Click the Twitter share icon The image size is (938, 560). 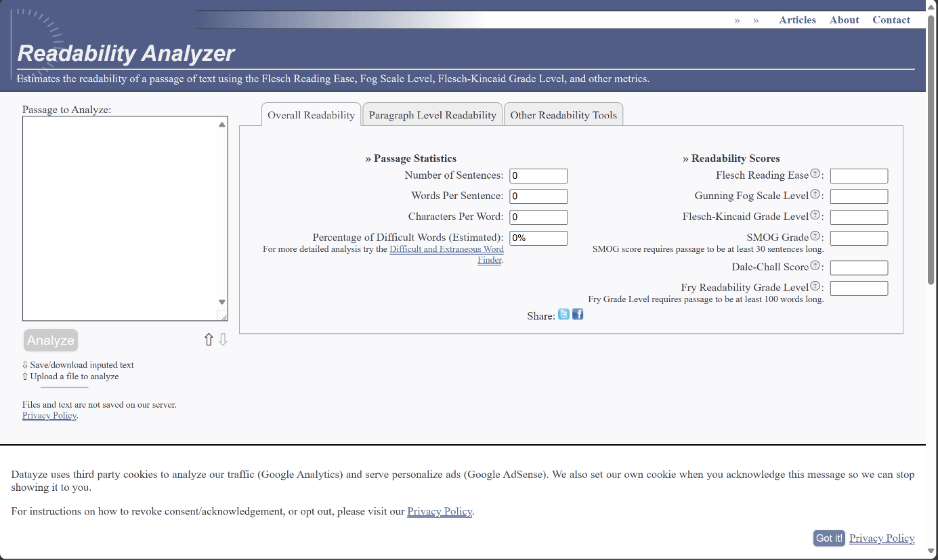pyautogui.click(x=563, y=315)
